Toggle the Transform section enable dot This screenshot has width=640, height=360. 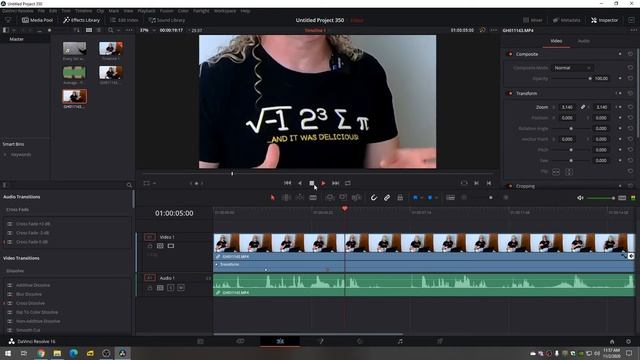[x=510, y=93]
